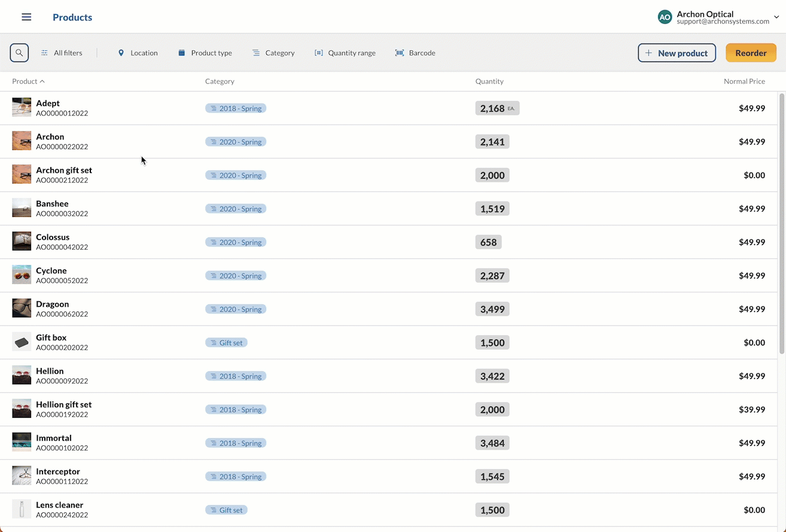
Task: Click Archon's 2020 - Spring category tag
Action: coord(236,142)
